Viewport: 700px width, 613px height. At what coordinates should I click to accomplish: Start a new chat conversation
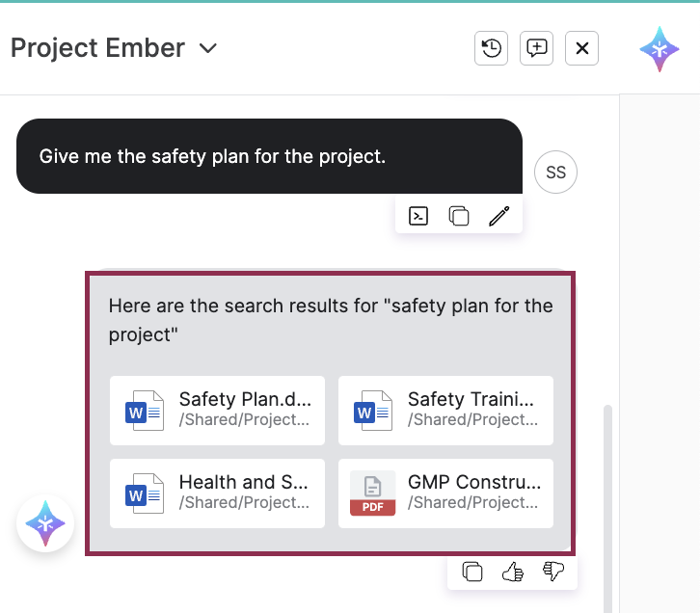[536, 48]
